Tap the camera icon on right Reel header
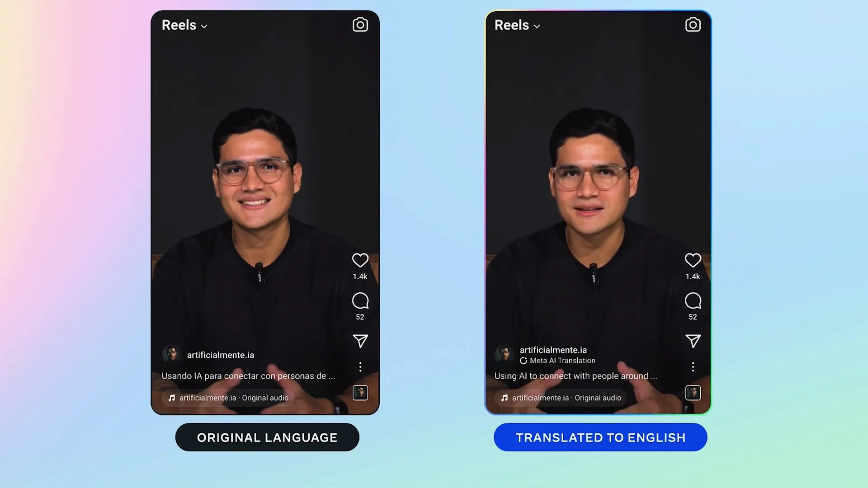This screenshot has height=488, width=868. click(693, 24)
